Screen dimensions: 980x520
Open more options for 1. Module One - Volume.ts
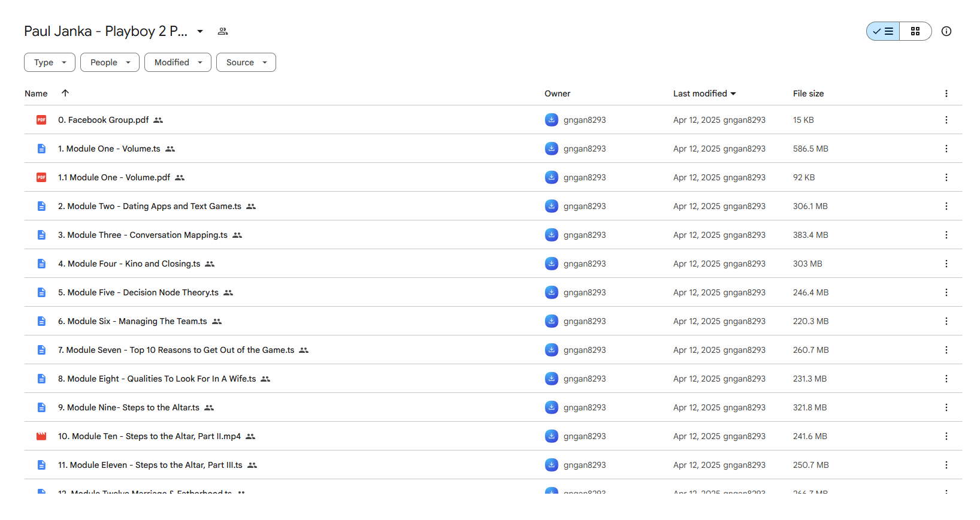pos(946,149)
